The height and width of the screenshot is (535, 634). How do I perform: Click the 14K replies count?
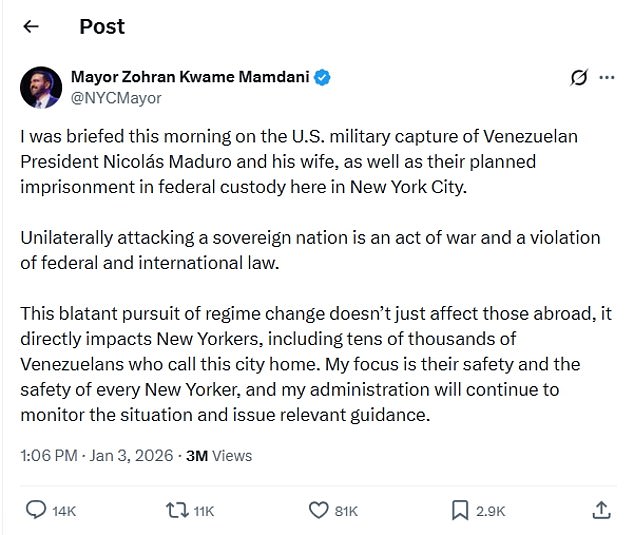(64, 511)
